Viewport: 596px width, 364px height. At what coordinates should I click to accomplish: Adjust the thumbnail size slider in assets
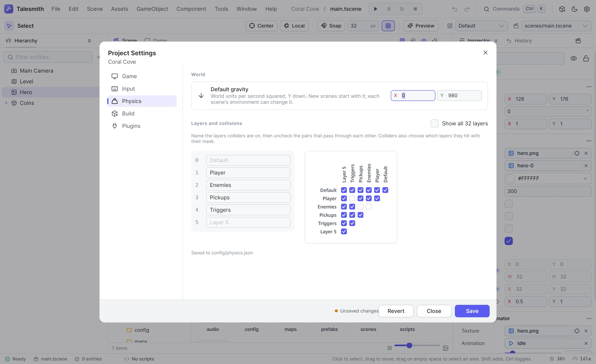(417, 346)
